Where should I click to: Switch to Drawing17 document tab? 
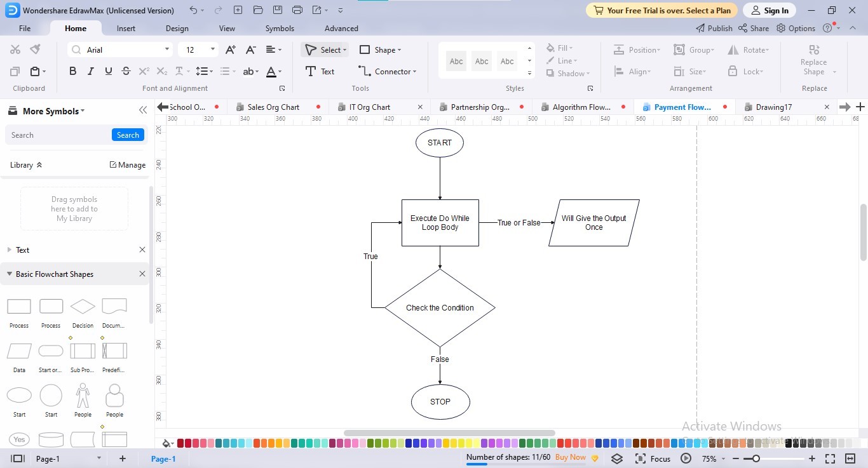tap(773, 107)
